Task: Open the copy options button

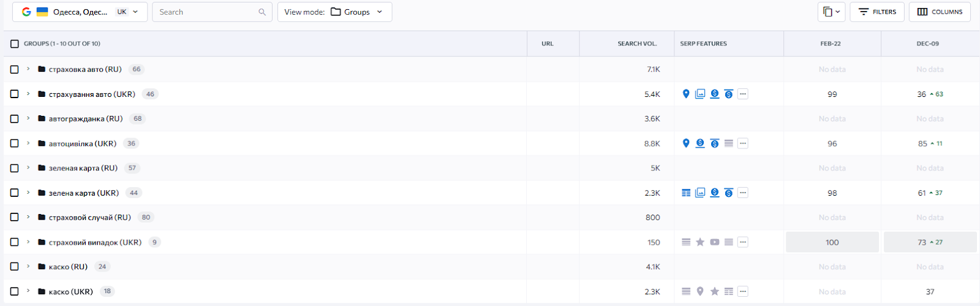Action: (x=831, y=12)
